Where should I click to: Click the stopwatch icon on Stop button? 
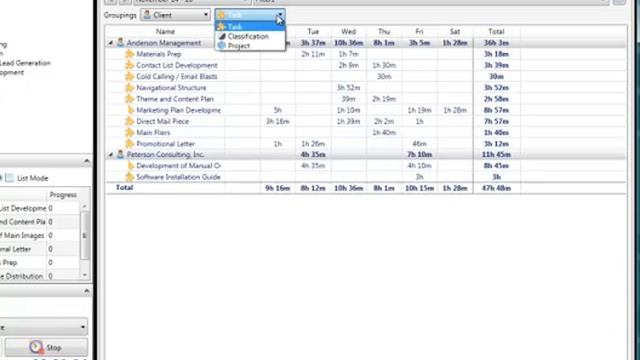(x=36, y=347)
